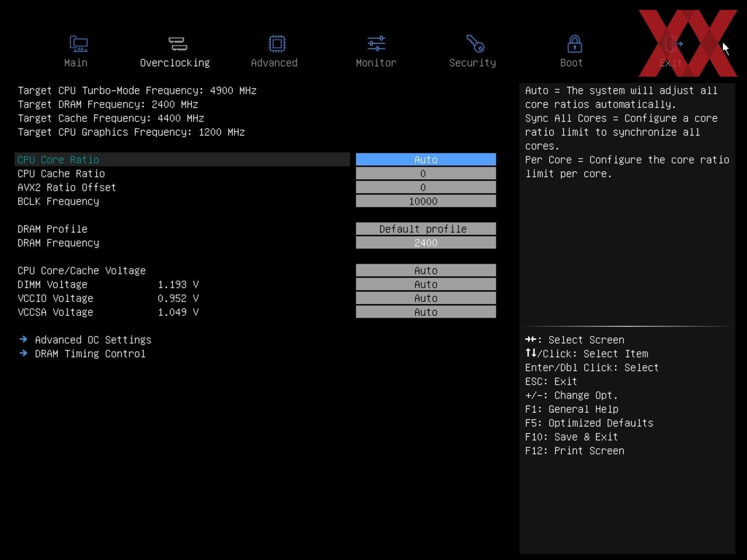Switch to the Main tab label
Image resolution: width=747 pixels, height=560 pixels.
76,63
